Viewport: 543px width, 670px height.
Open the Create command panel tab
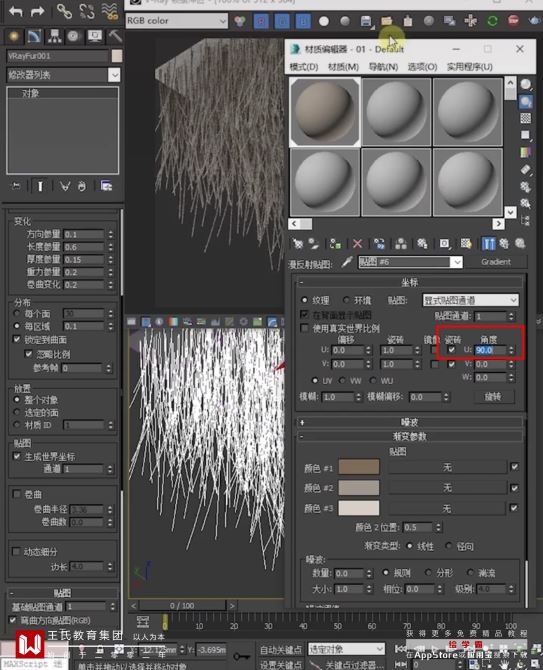[14, 37]
